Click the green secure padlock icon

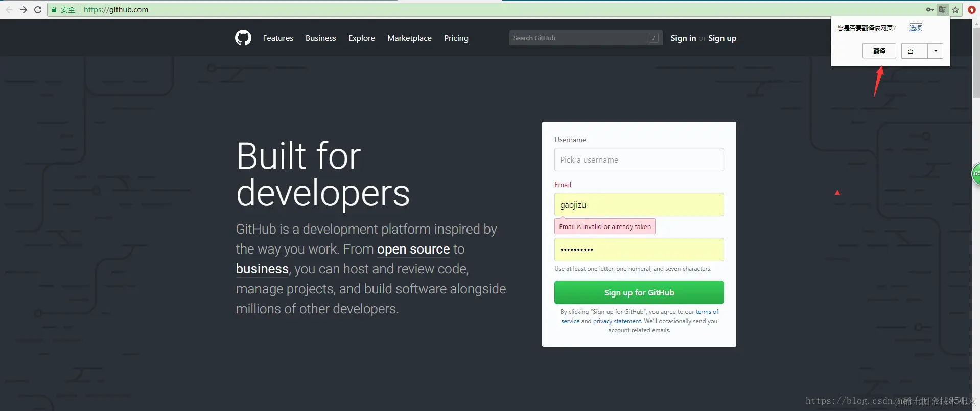(54, 10)
